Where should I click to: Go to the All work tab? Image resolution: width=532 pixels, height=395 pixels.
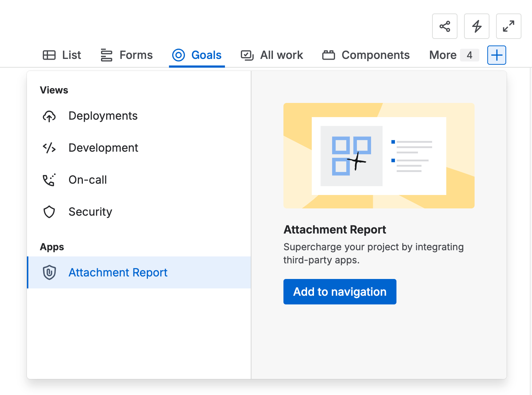pos(272,55)
